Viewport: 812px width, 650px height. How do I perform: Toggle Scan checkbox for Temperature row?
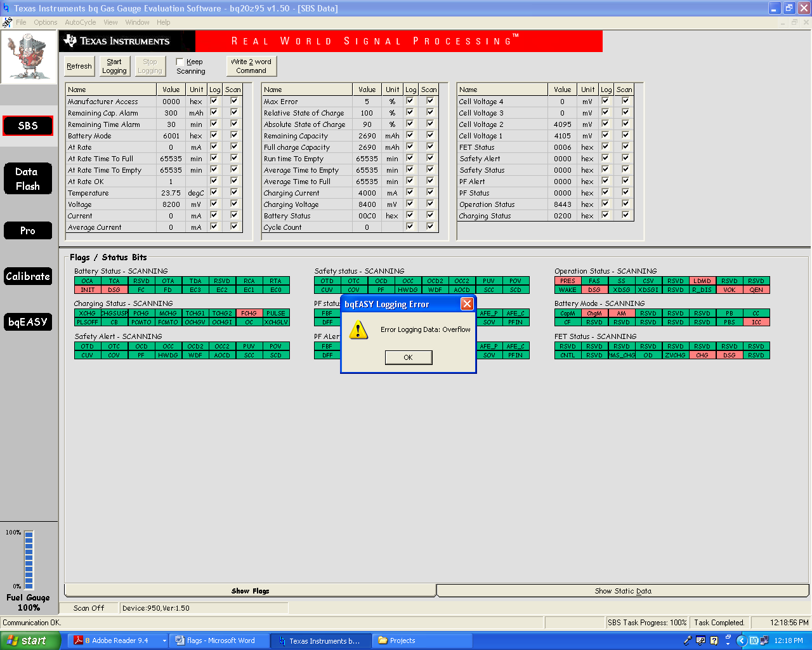(x=234, y=192)
